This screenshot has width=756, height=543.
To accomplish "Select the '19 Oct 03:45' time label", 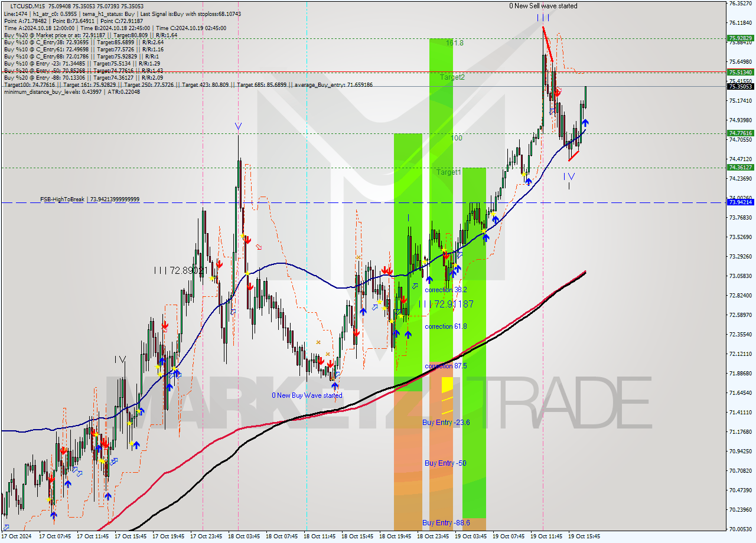I will click(471, 537).
